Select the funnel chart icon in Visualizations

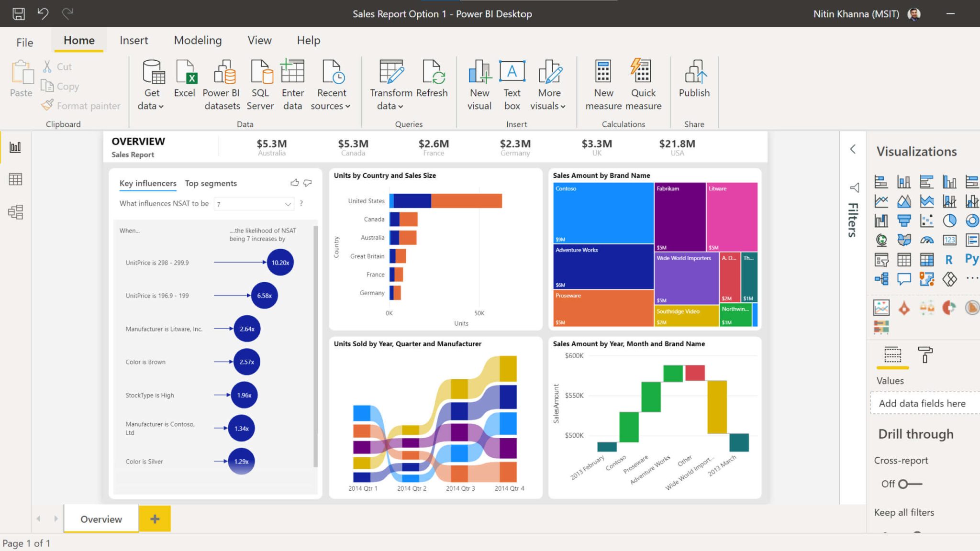pos(902,220)
